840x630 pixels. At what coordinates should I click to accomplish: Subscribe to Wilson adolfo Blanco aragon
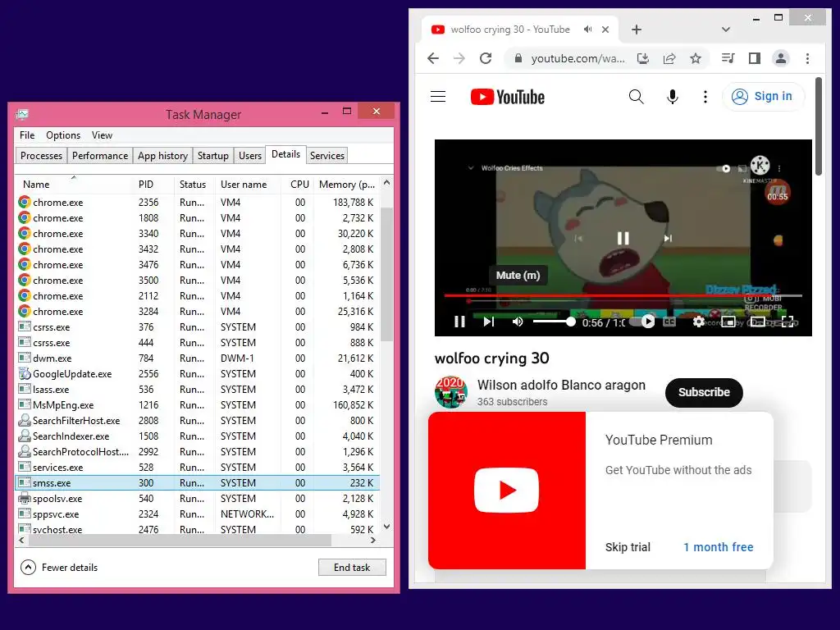coord(704,392)
